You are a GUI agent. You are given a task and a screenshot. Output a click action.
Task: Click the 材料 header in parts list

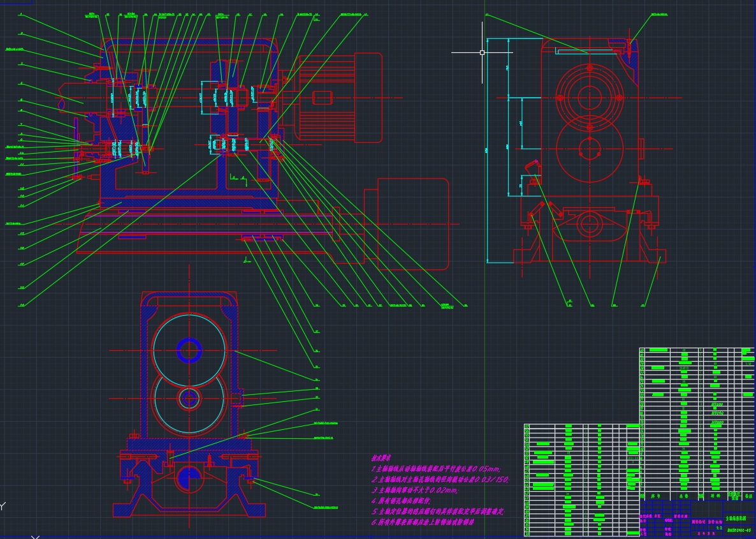tap(715, 496)
